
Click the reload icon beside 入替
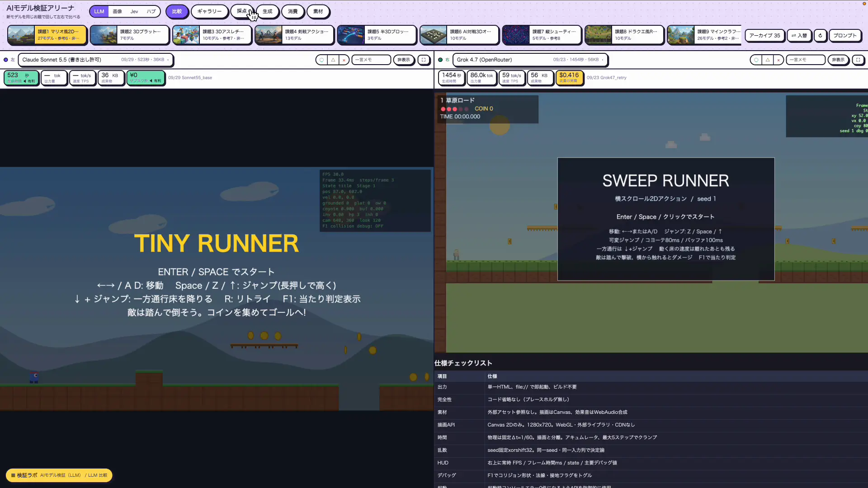[x=820, y=36]
